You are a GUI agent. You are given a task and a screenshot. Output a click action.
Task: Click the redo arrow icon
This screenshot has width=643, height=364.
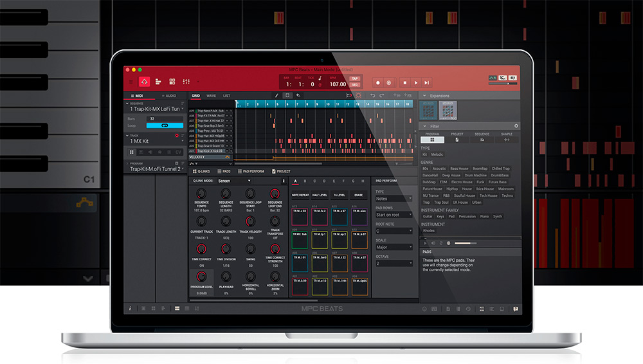click(382, 96)
